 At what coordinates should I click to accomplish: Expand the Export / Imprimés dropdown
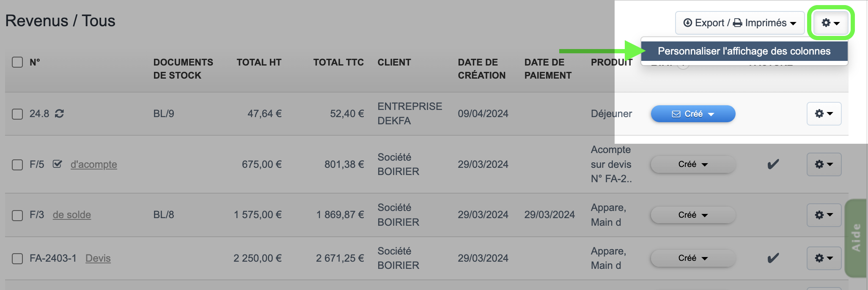pos(740,23)
